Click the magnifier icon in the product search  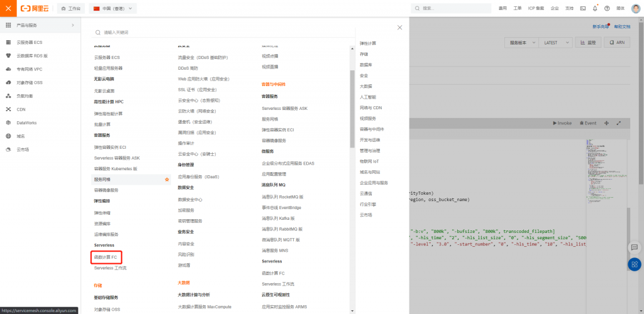click(x=97, y=33)
